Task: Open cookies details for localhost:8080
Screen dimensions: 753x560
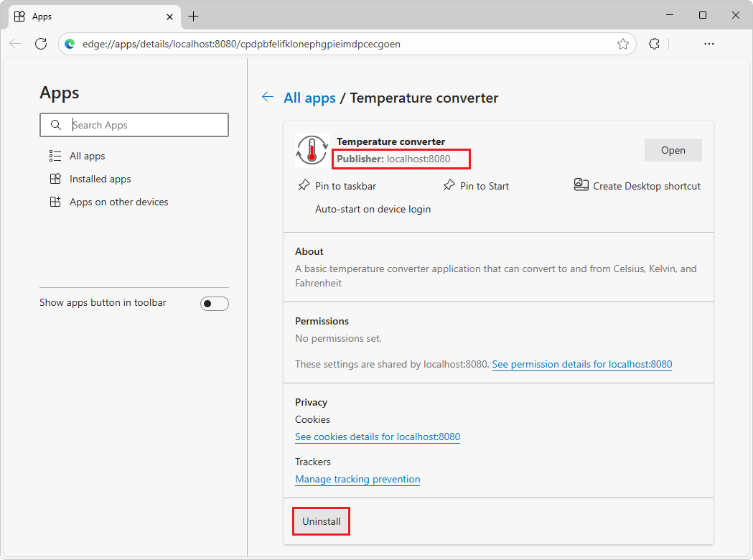Action: (377, 437)
